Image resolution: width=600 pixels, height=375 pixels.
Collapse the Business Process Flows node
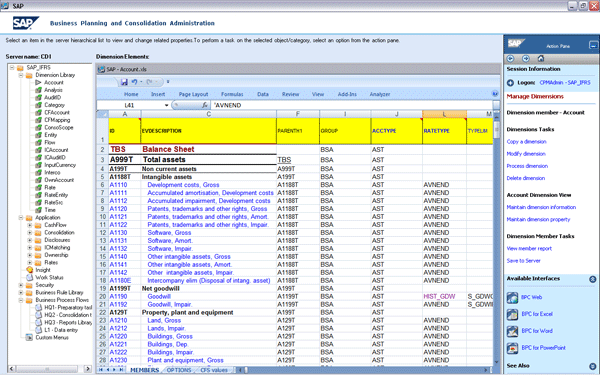[x=21, y=300]
